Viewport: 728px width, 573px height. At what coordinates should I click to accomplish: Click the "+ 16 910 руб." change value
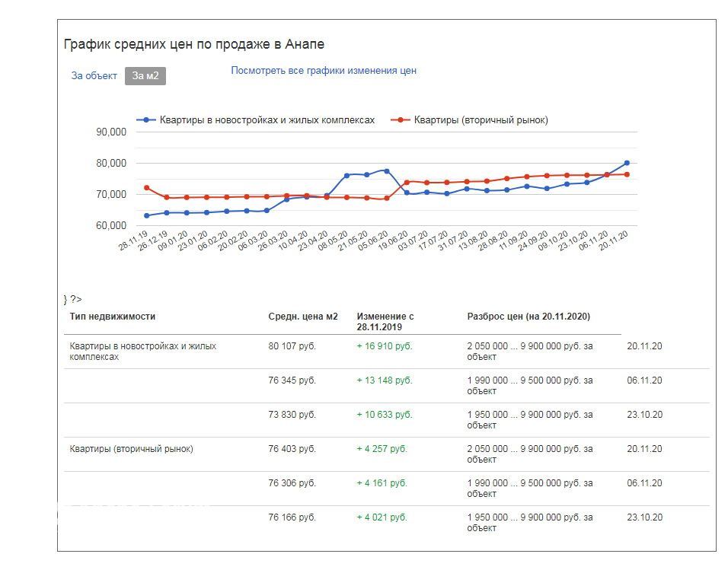(384, 346)
